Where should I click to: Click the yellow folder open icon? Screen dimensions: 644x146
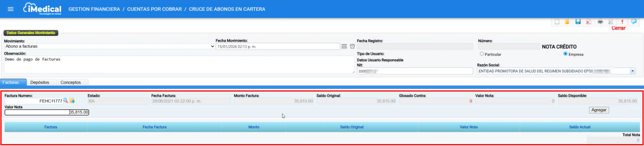(567, 22)
